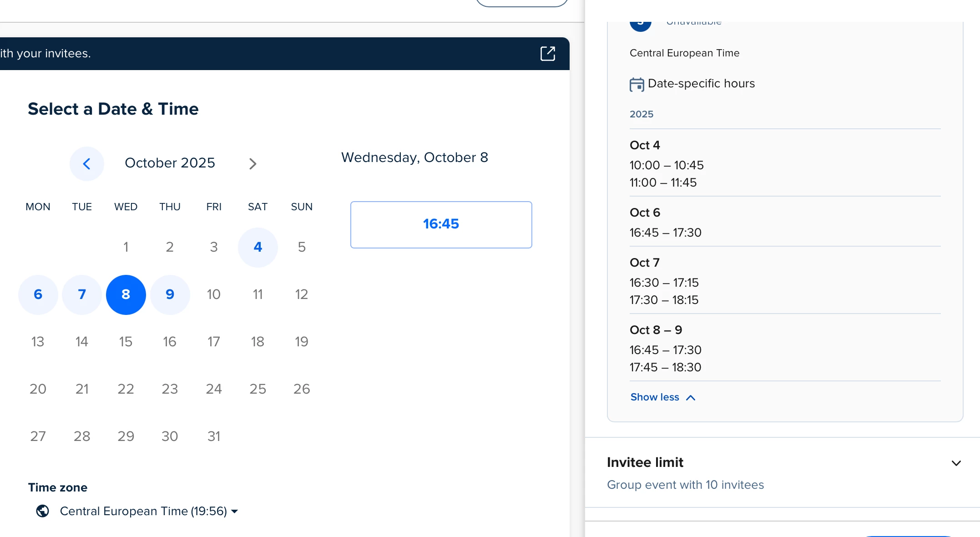980x537 pixels.
Task: Click selected date October 8
Action: click(126, 294)
